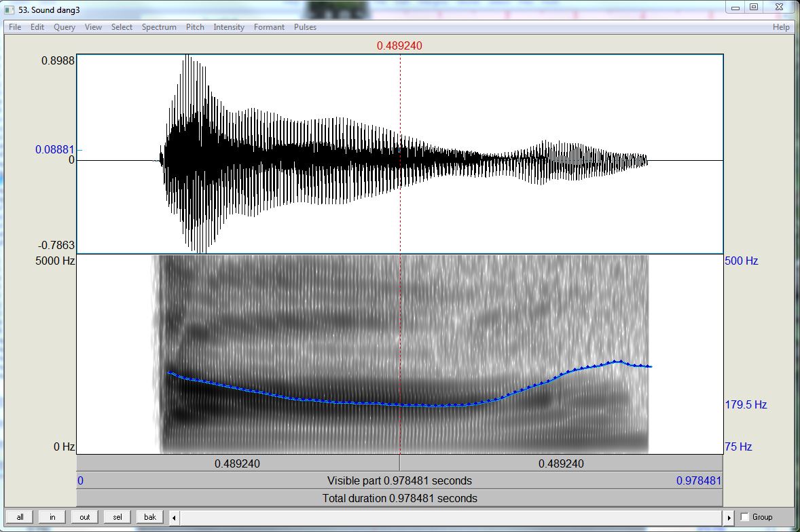800x532 pixels.
Task: Click the Praat window icon in title bar
Action: [10, 9]
